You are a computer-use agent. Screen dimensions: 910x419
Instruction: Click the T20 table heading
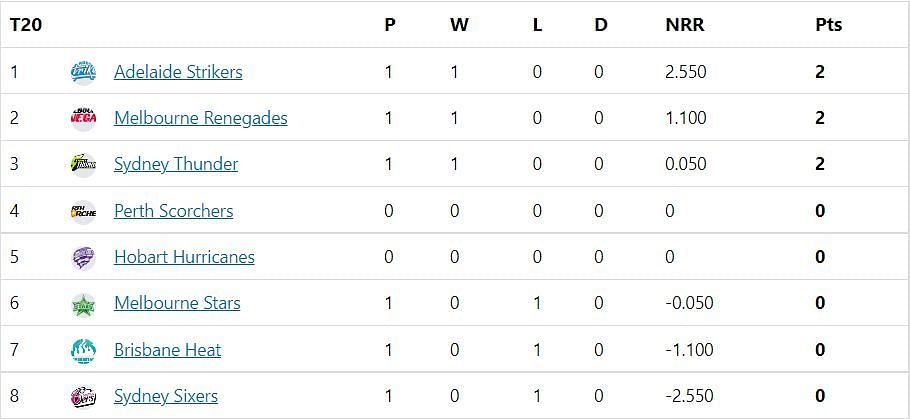26,25
